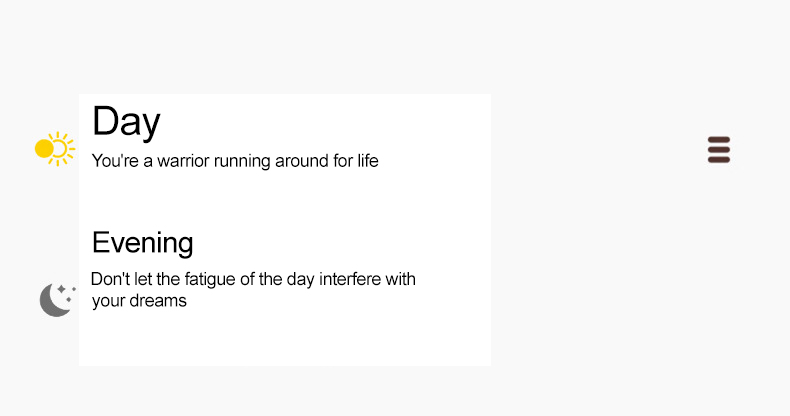Click the "your dreams" text line
The image size is (790, 416).
(x=139, y=300)
